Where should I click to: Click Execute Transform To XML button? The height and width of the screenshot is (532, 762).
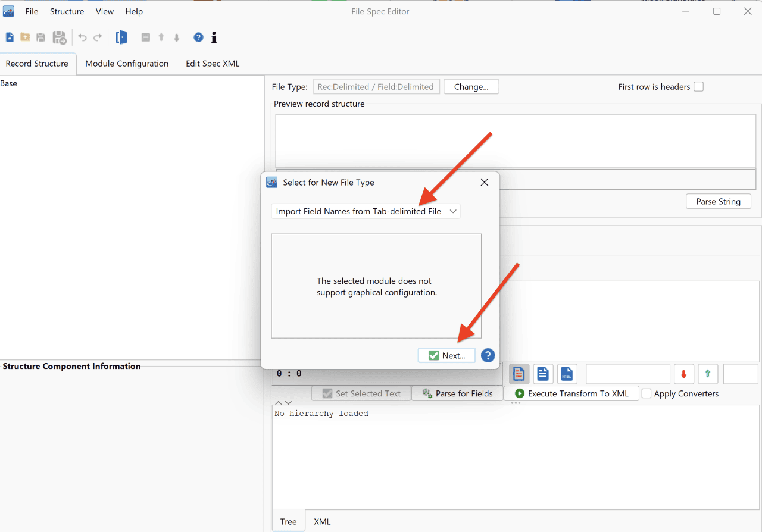tap(571, 393)
